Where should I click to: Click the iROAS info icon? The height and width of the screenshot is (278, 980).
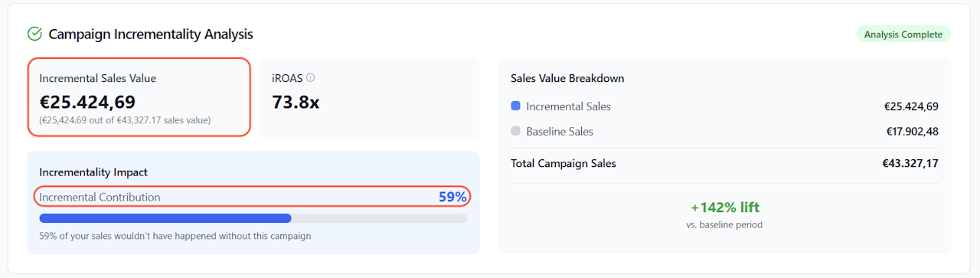(x=310, y=77)
